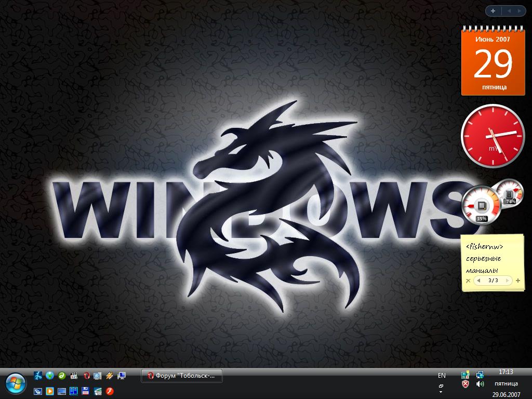Launch Media Player Classic clapperboard icon

[x=74, y=375]
